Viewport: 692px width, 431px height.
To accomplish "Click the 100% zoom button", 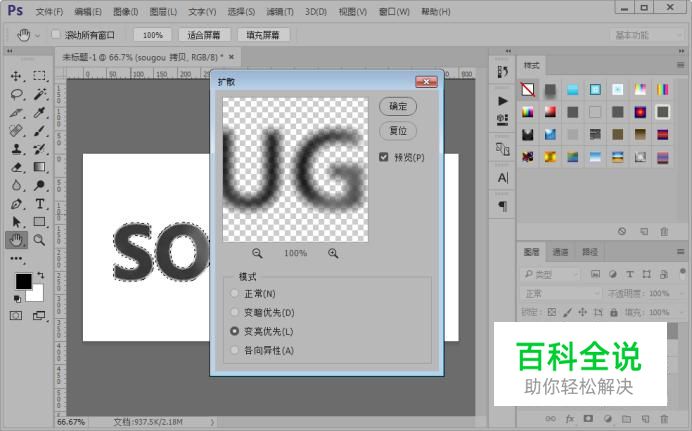I will click(153, 35).
